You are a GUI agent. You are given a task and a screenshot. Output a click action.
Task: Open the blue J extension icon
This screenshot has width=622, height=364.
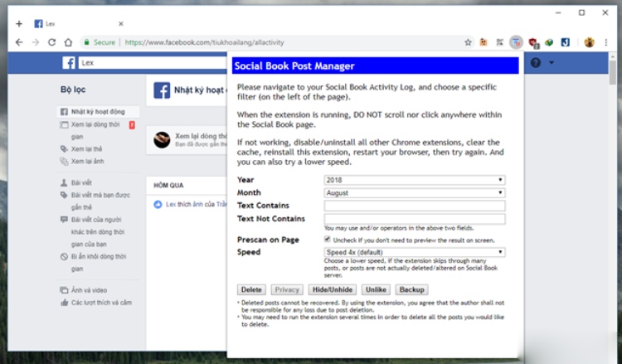(x=566, y=42)
